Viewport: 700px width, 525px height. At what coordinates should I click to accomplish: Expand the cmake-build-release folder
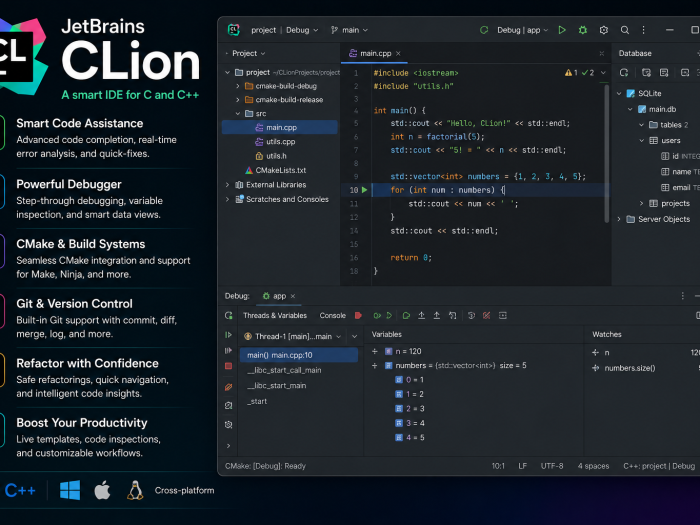tap(238, 100)
